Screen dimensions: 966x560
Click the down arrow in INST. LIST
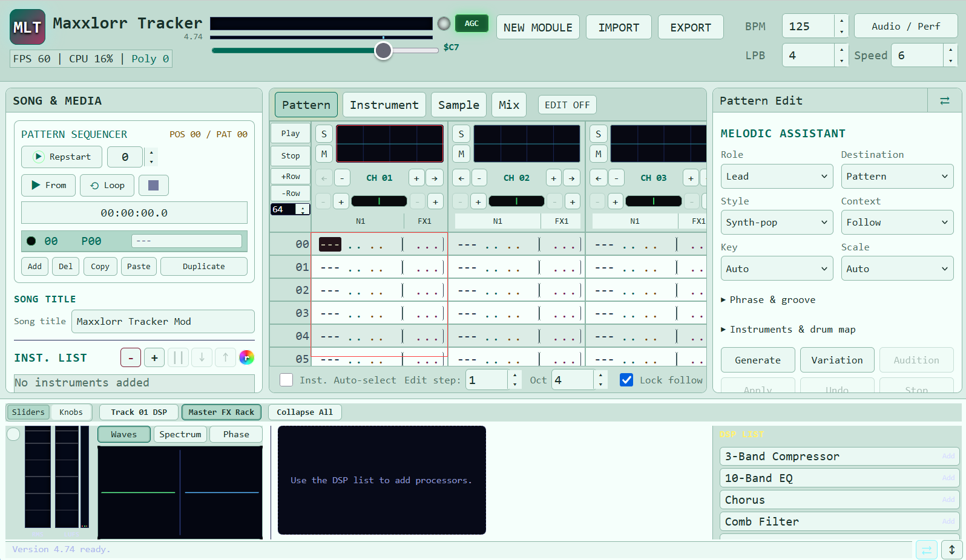click(x=202, y=357)
